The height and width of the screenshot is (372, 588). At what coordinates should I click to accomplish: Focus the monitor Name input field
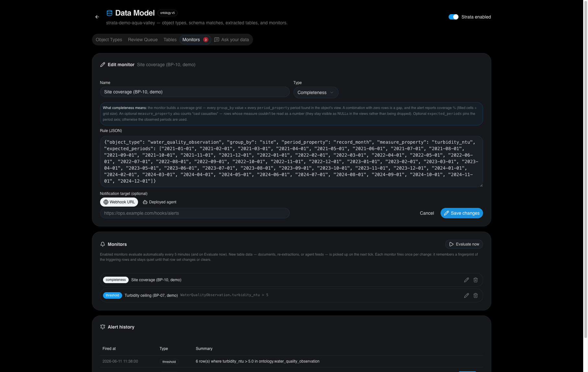195,92
